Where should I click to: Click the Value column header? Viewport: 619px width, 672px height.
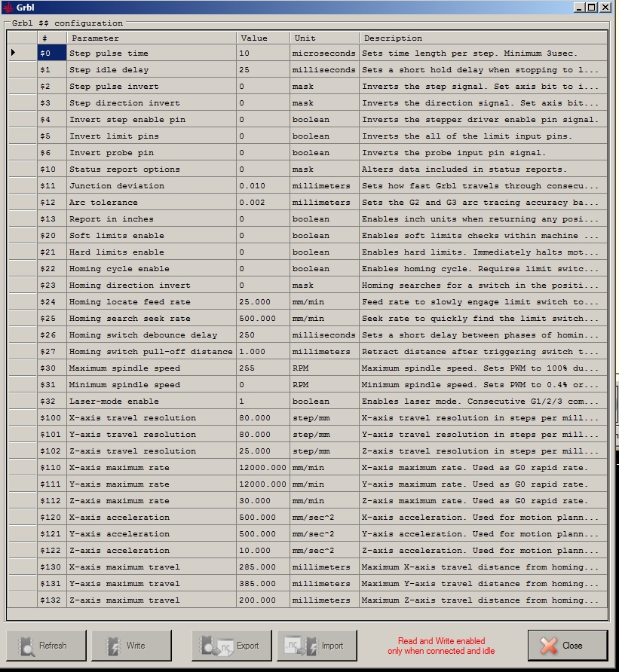[x=263, y=38]
